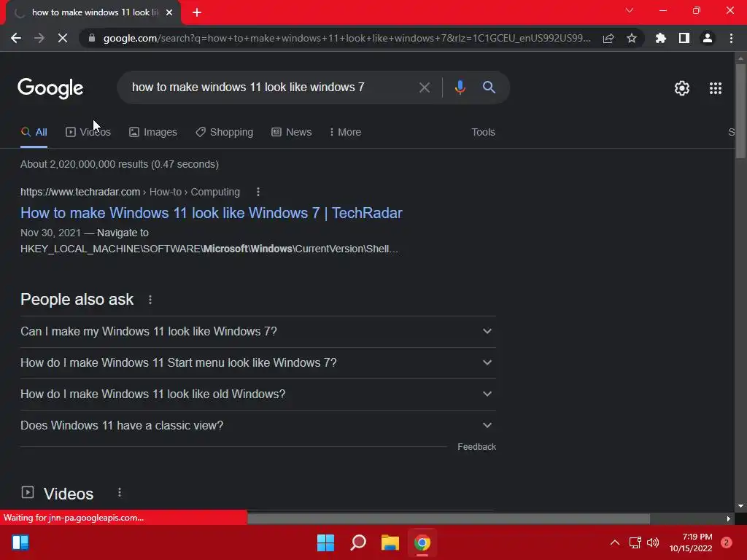Switch to the Shopping tab
The width and height of the screenshot is (747, 560).
225,133
